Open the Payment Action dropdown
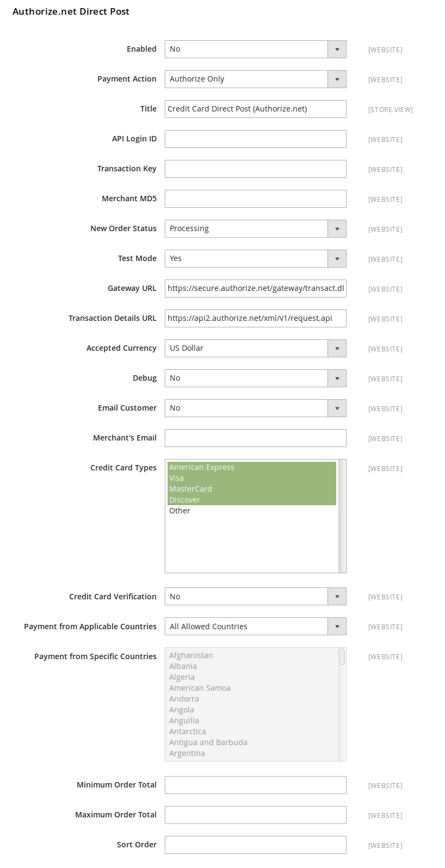The image size is (445, 868). coord(256,79)
